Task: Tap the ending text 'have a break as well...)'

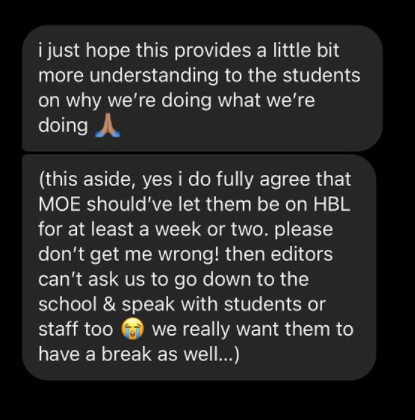Action: coord(139,354)
